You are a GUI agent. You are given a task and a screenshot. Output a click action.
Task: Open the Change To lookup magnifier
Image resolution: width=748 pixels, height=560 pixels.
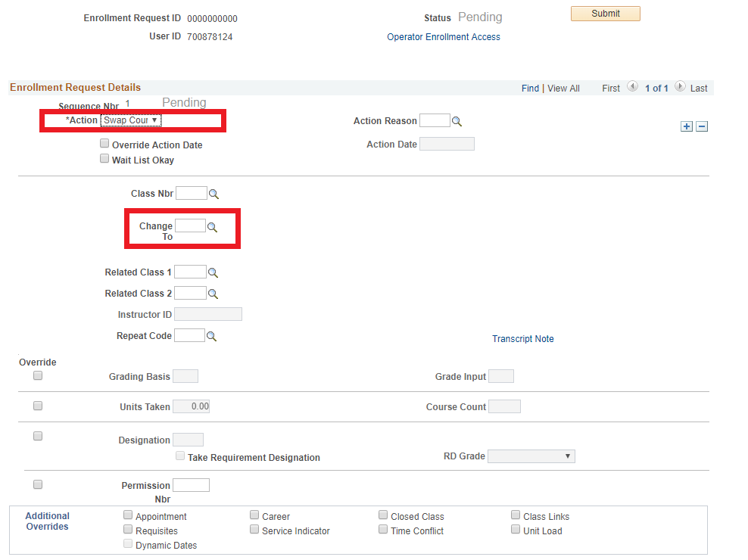(x=212, y=227)
